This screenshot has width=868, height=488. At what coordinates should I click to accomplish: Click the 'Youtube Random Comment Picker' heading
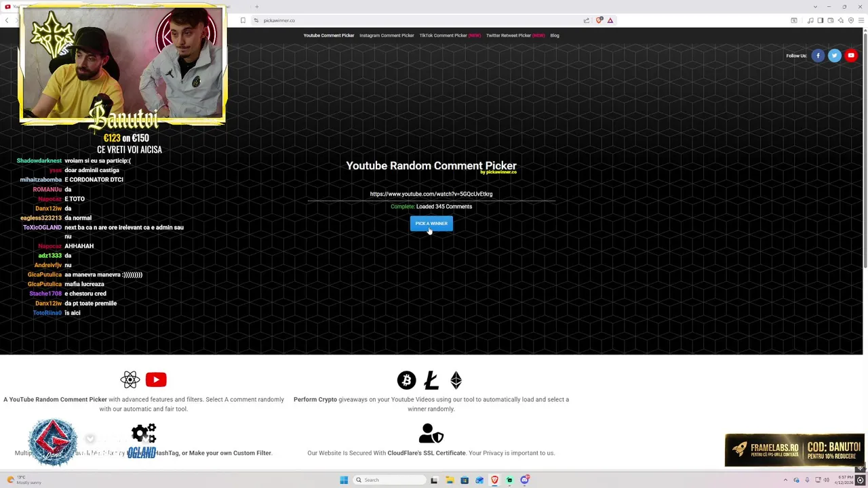[x=431, y=165]
